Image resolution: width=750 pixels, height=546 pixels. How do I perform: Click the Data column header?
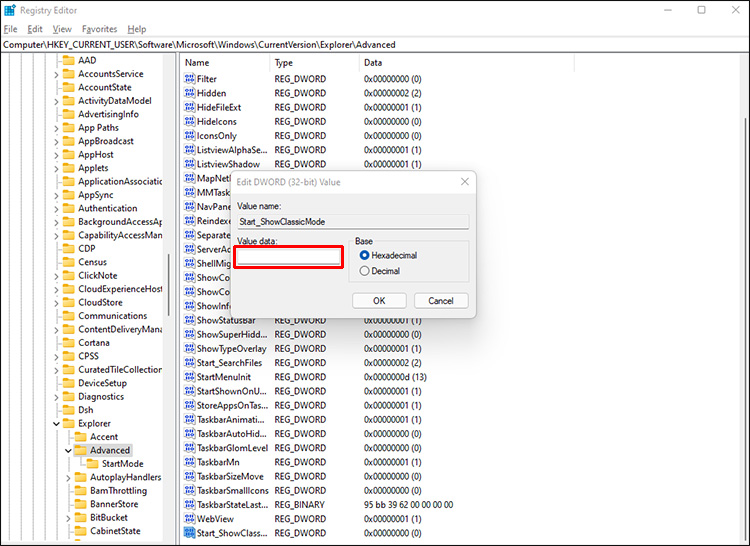[466, 63]
